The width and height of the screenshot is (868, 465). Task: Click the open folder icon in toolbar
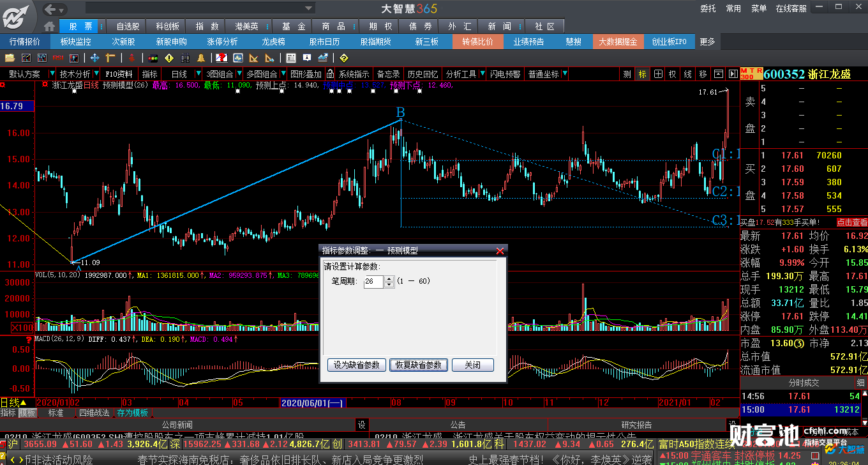tap(10, 58)
